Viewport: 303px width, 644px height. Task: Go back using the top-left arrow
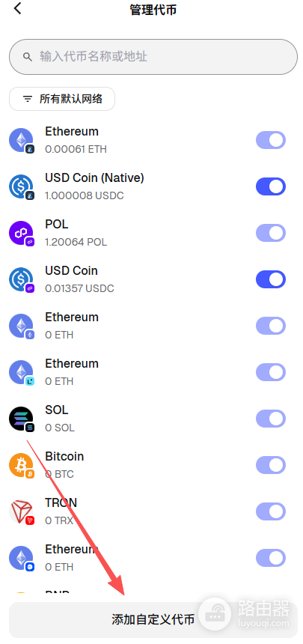pyautogui.click(x=17, y=9)
